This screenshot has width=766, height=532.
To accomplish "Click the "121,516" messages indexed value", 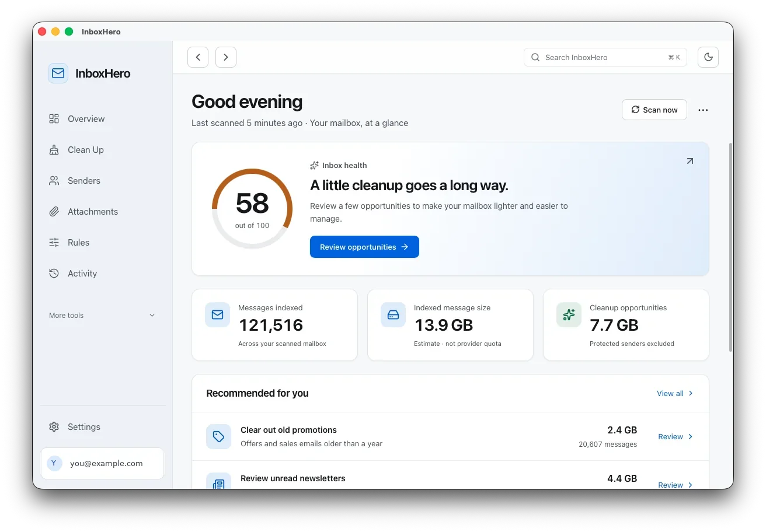I will (x=271, y=325).
